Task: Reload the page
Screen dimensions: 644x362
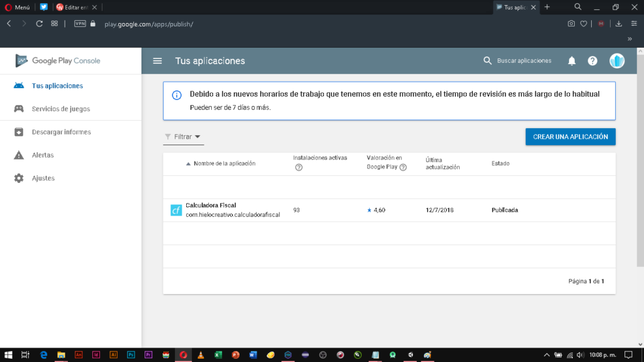Action: 39,24
